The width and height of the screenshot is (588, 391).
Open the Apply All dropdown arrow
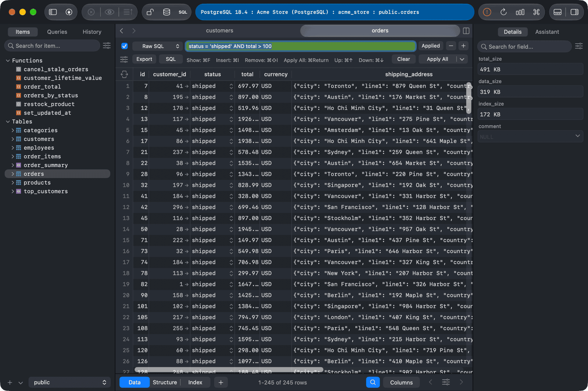click(462, 59)
